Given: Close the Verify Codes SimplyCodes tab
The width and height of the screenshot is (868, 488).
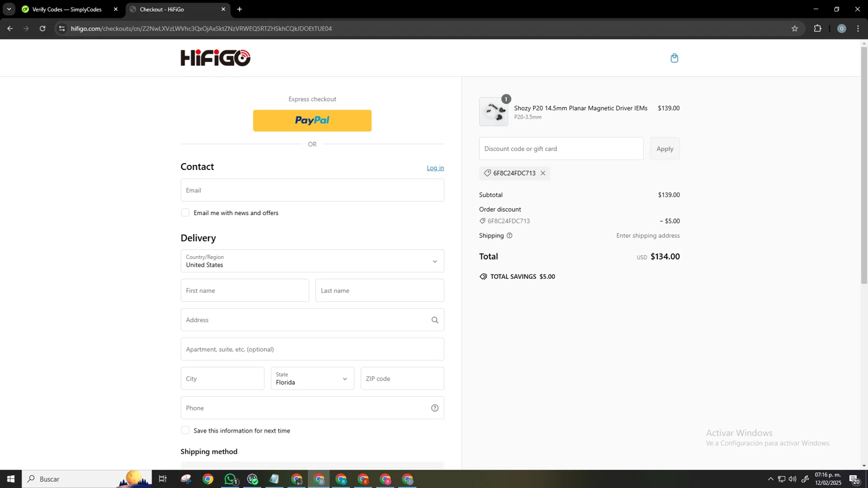Looking at the screenshot, I should click(115, 9).
